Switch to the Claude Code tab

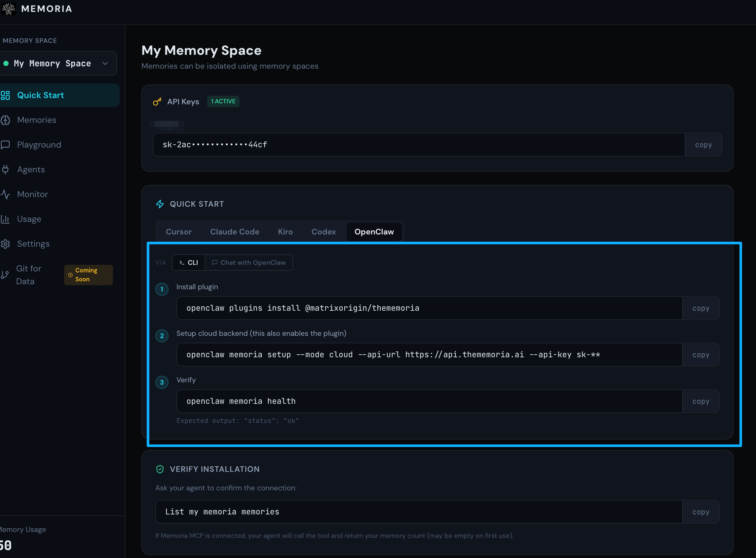(235, 232)
